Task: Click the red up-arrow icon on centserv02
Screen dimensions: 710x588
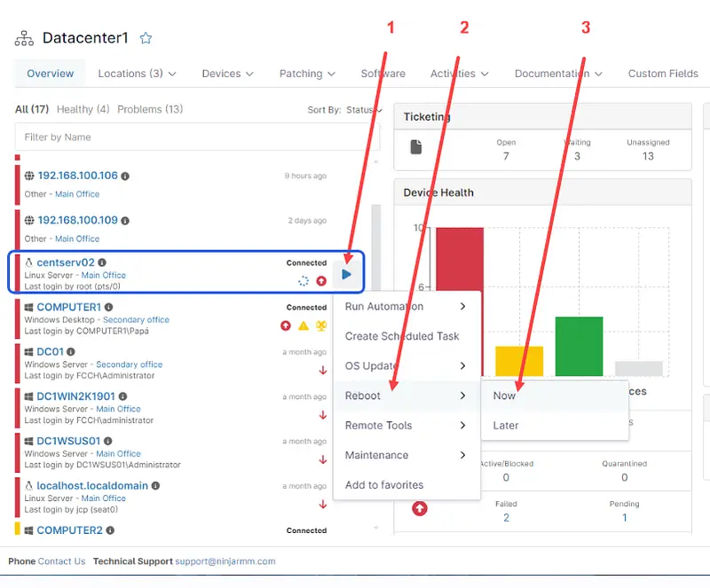Action: pos(321,280)
